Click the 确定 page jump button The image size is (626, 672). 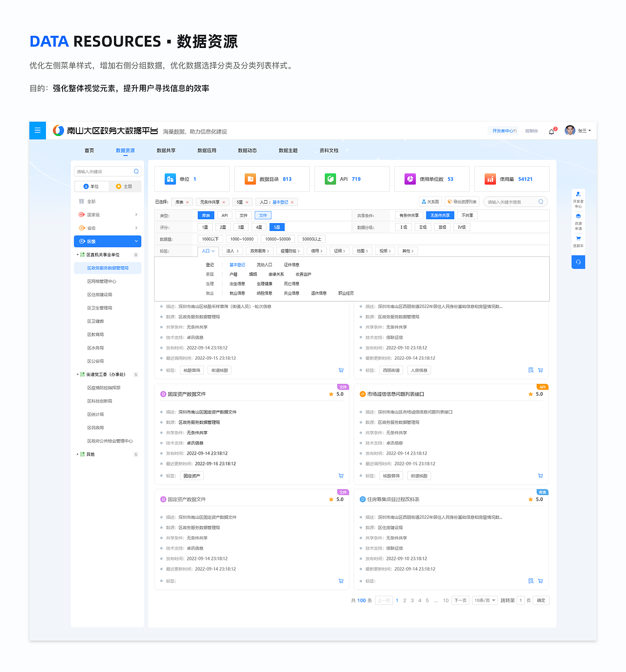tap(541, 601)
